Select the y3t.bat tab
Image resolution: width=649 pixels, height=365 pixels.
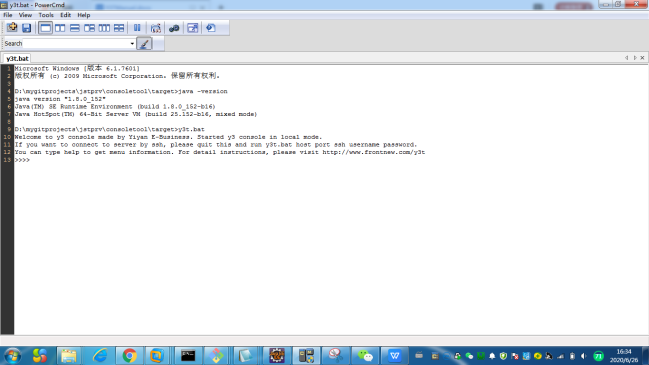click(x=17, y=58)
